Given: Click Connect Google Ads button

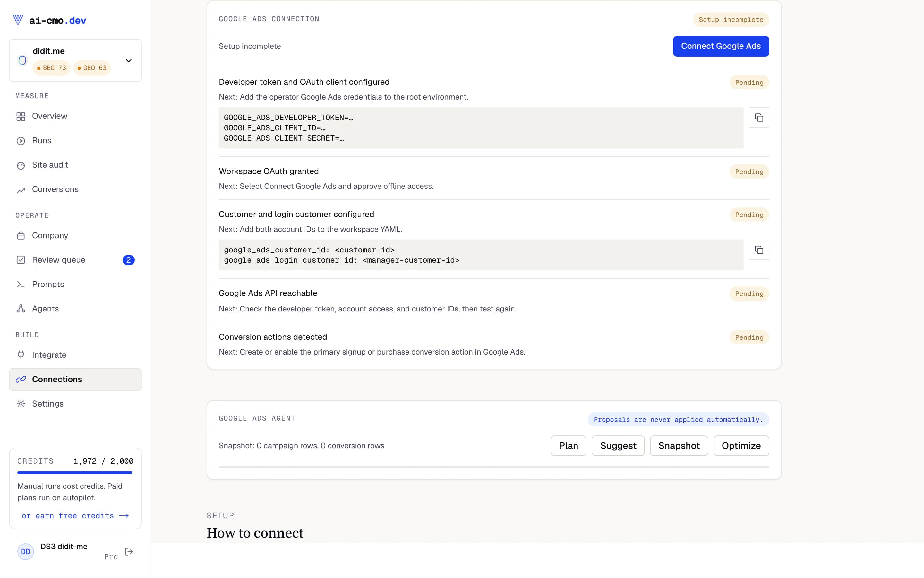Looking at the screenshot, I should click(x=721, y=46).
